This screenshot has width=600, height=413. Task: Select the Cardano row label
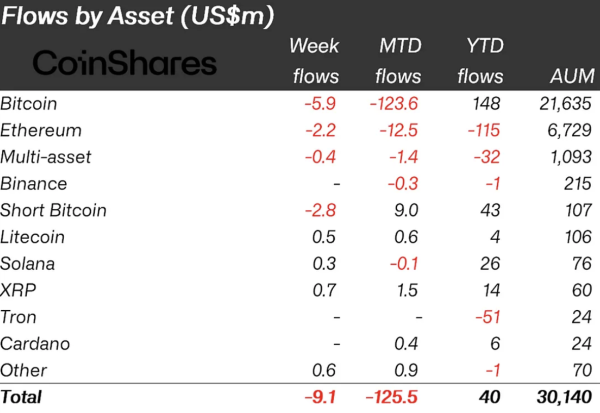[x=34, y=343]
